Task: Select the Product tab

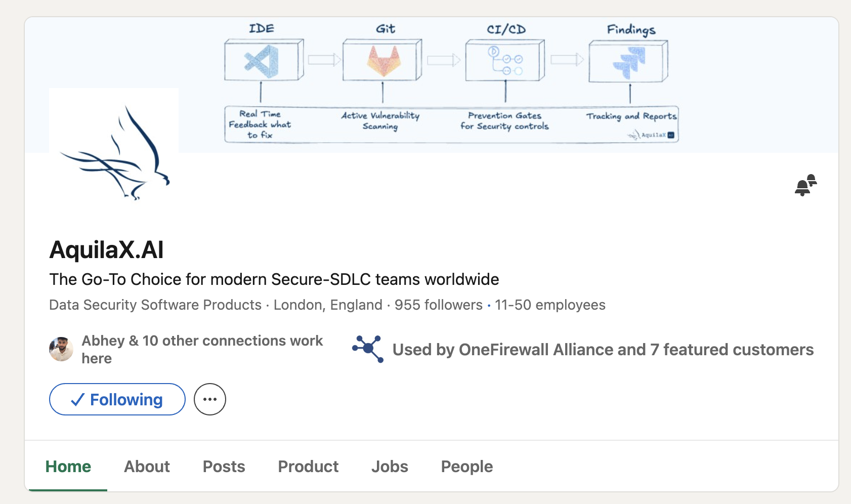Action: click(x=308, y=466)
